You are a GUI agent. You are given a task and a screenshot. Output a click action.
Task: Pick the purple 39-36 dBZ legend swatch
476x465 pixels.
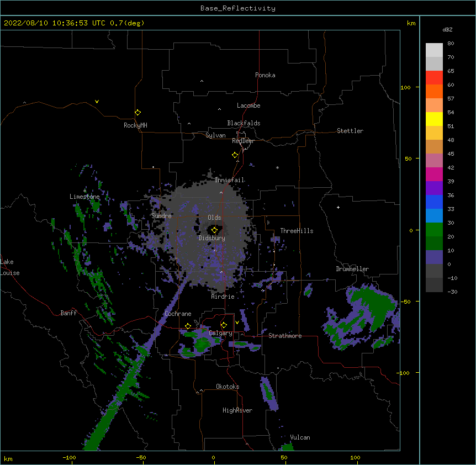[434, 188]
